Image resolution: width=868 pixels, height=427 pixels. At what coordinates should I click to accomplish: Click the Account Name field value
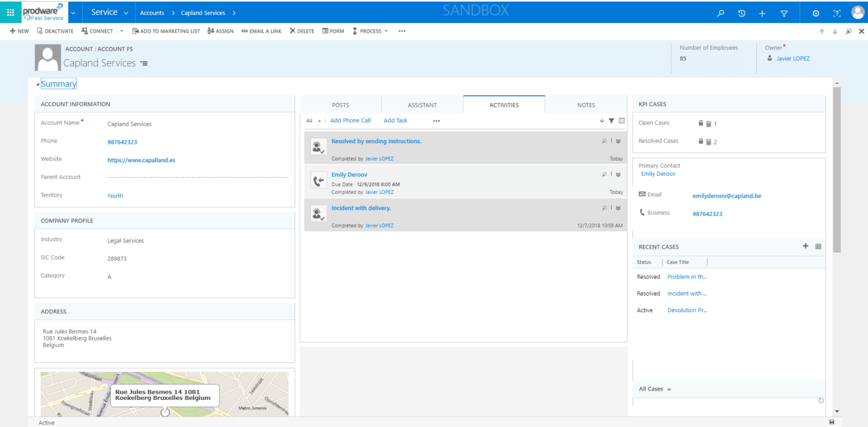tap(129, 124)
